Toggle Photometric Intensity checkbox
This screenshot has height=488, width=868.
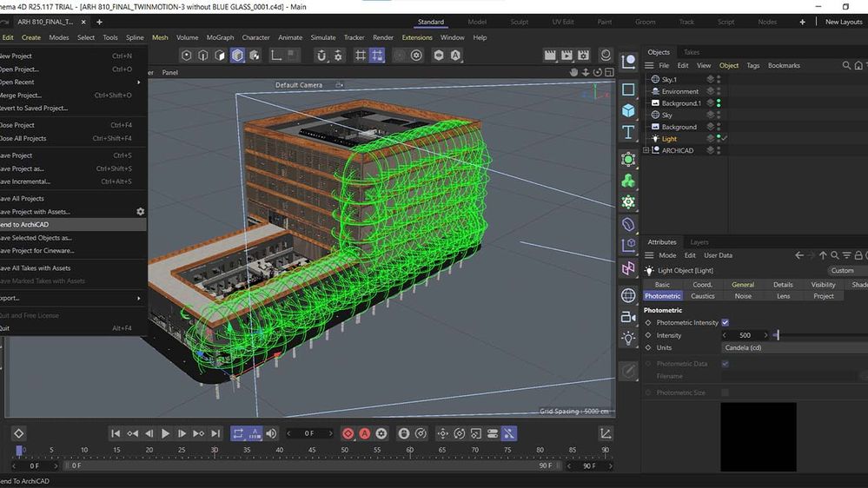tap(726, 322)
